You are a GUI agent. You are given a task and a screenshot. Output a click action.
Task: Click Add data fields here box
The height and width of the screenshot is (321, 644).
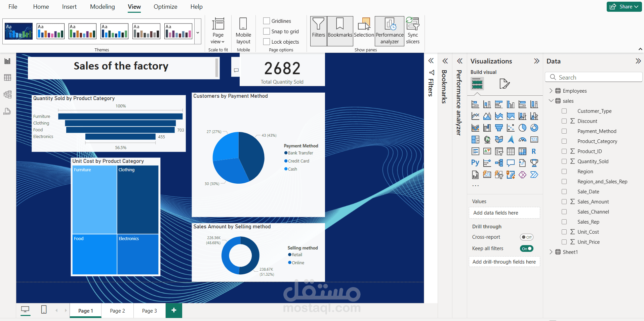click(x=504, y=213)
